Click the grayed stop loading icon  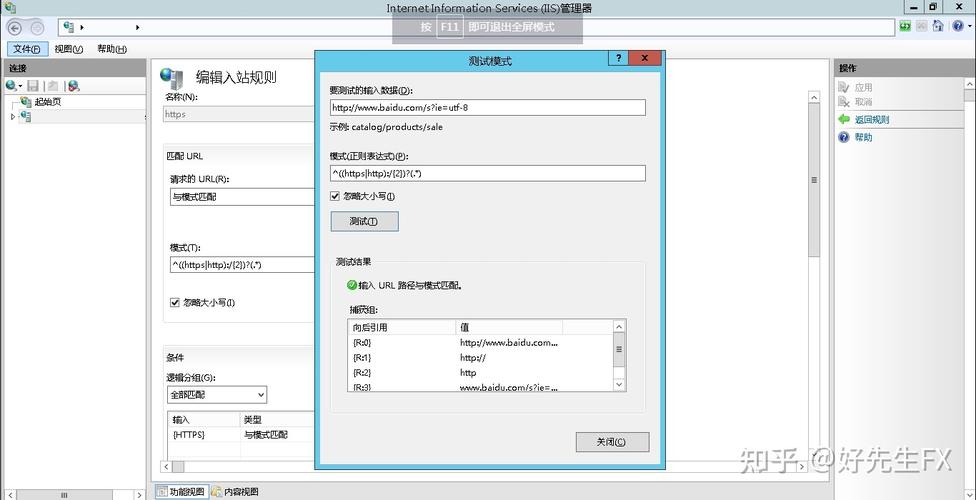[922, 26]
